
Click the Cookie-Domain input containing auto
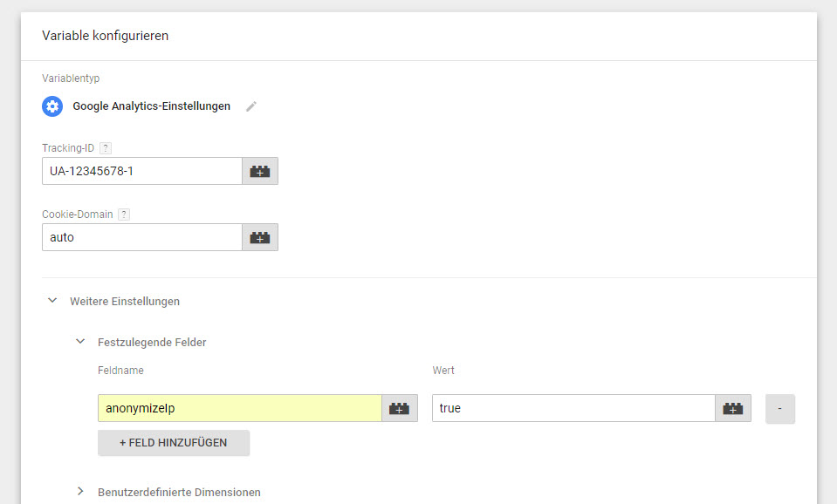pyautogui.click(x=141, y=237)
